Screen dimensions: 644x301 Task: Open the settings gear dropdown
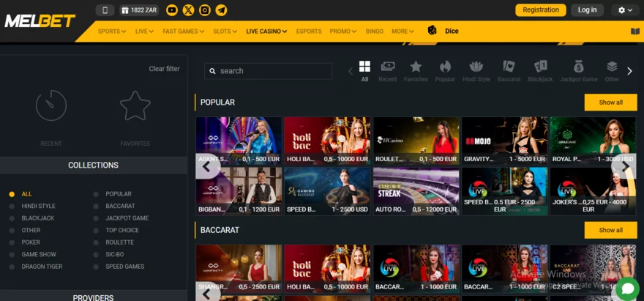(625, 10)
